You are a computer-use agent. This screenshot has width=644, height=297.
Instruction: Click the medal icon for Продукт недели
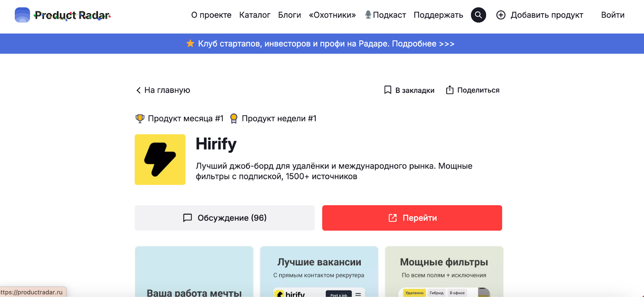pyautogui.click(x=233, y=119)
